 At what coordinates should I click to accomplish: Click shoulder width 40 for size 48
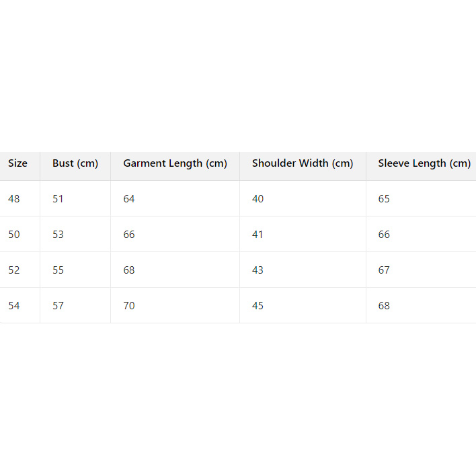pos(258,199)
